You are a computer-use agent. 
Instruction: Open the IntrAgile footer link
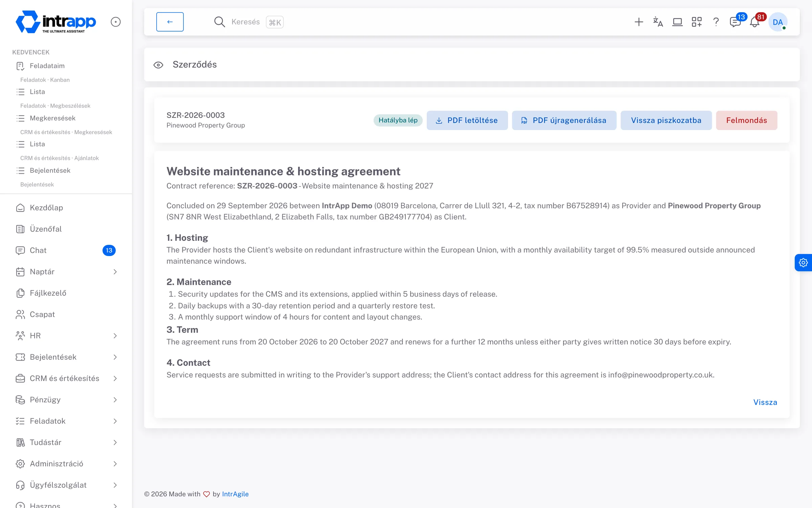tap(235, 494)
